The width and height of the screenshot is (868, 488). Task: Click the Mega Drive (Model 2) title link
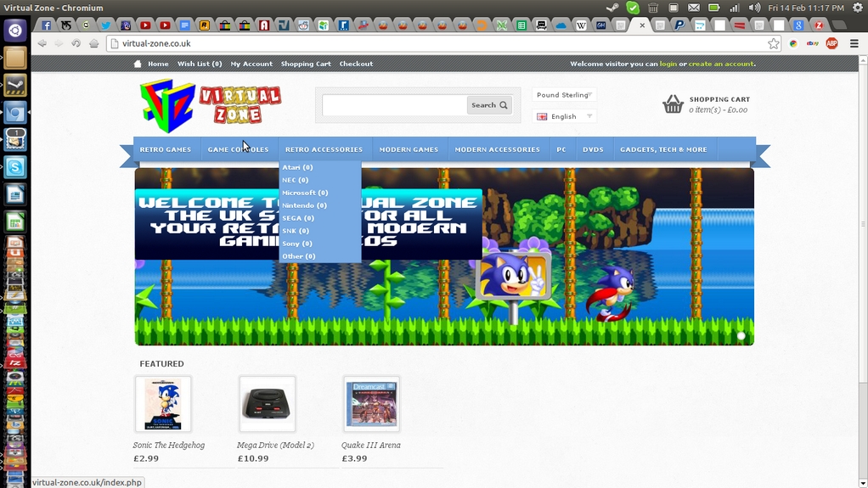pos(275,445)
